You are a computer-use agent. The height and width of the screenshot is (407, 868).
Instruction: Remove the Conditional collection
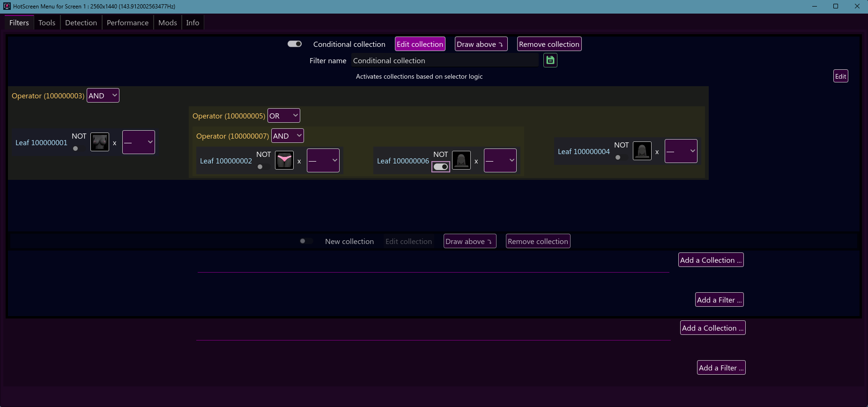pyautogui.click(x=549, y=44)
